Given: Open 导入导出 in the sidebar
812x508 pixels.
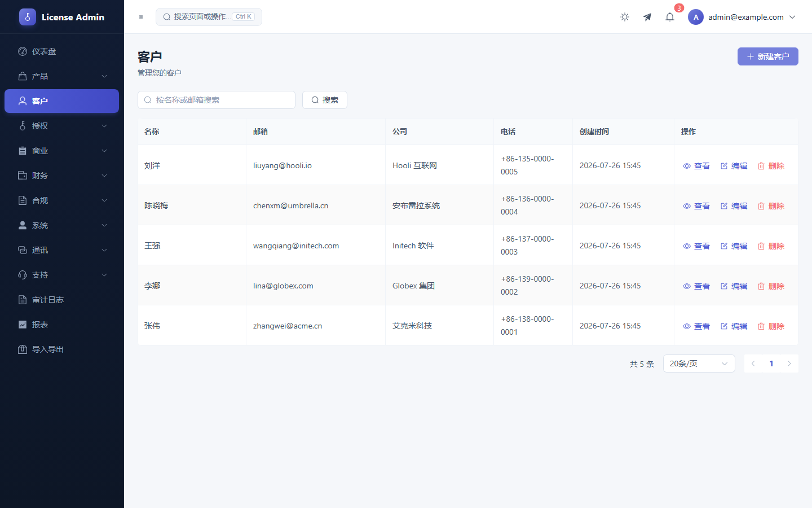Looking at the screenshot, I should pos(62,349).
